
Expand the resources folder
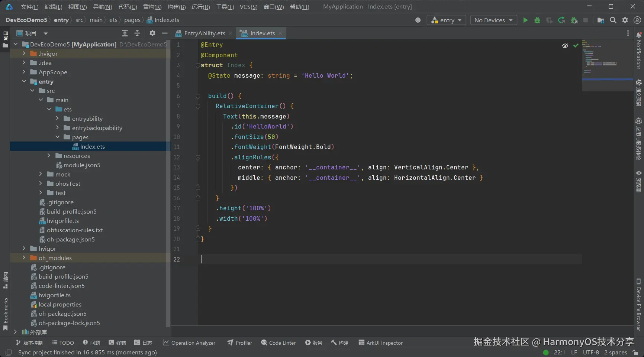tap(49, 156)
